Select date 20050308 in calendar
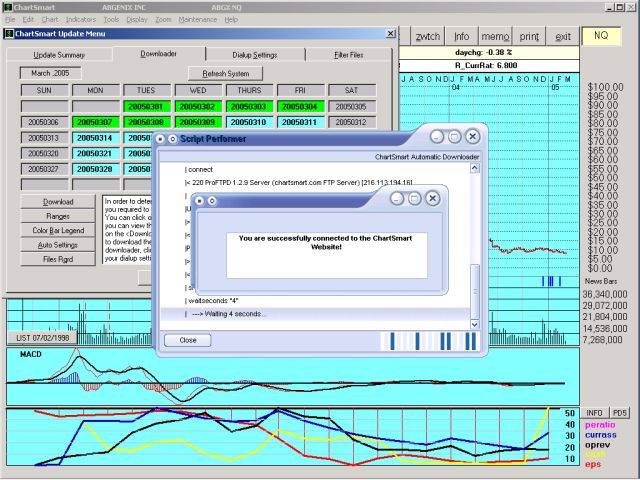This screenshot has height=480, width=640. 146,122
